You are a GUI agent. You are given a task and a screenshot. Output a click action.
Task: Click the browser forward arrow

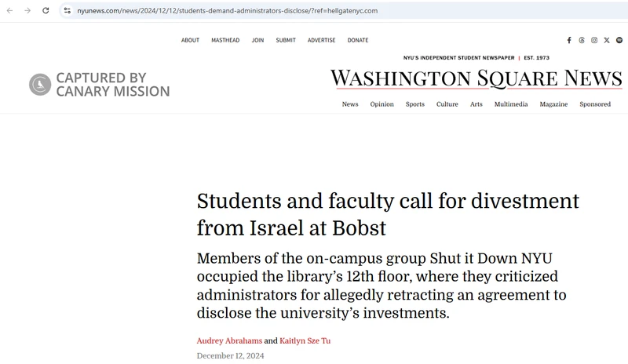tap(27, 11)
